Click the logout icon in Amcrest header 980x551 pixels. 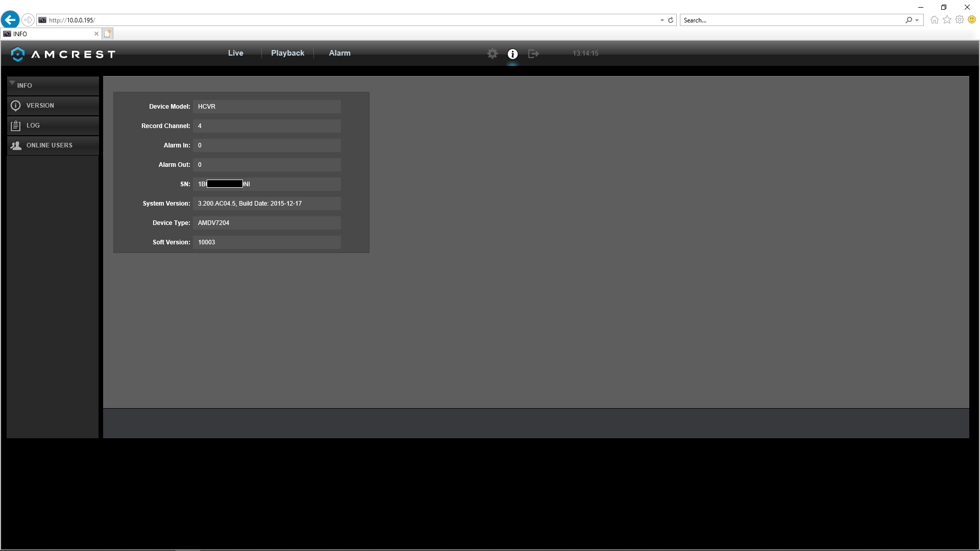(x=533, y=54)
